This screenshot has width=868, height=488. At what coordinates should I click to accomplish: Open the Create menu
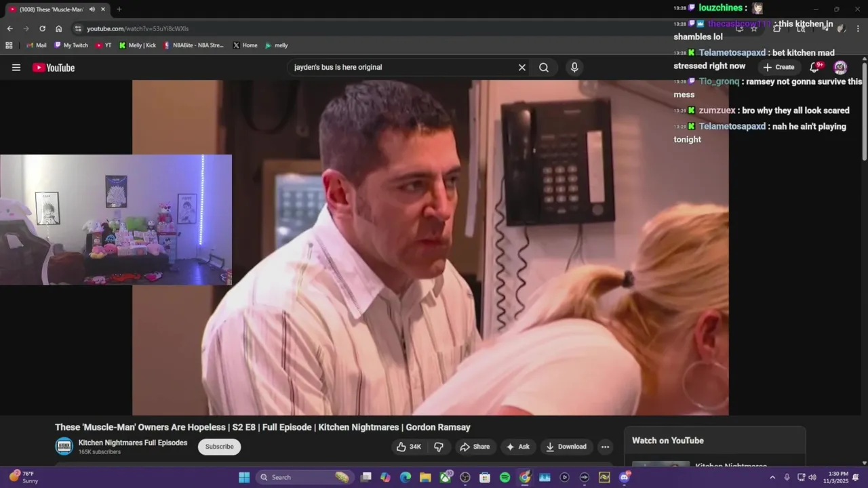tap(778, 67)
